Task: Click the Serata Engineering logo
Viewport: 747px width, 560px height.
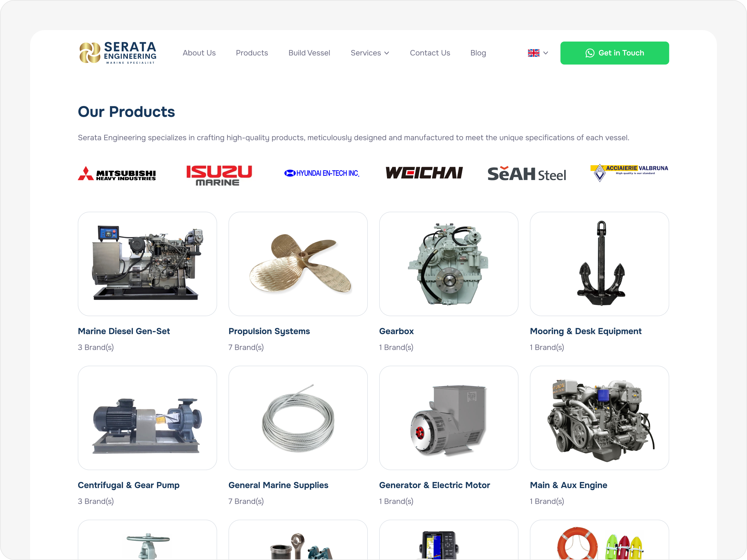Action: [117, 53]
